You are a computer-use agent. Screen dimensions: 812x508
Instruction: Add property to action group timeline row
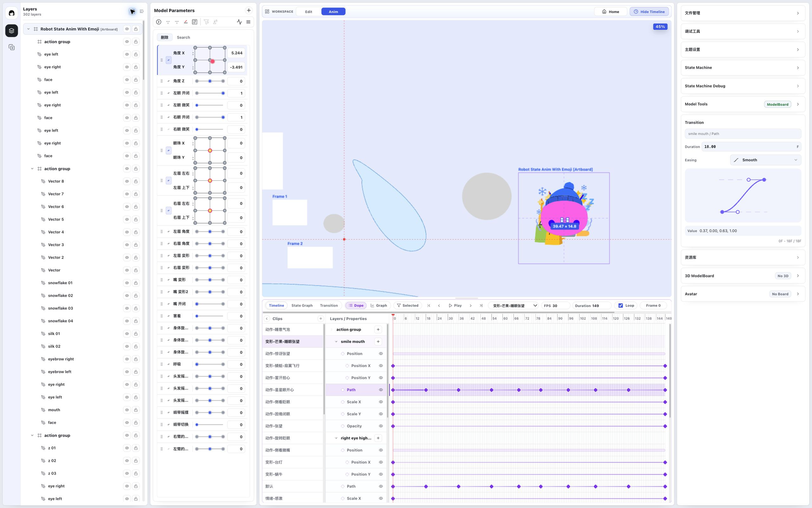[378, 329]
